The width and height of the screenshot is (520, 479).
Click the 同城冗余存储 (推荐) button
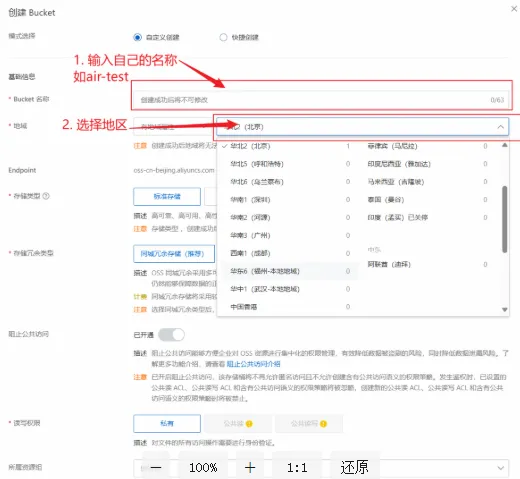174,254
